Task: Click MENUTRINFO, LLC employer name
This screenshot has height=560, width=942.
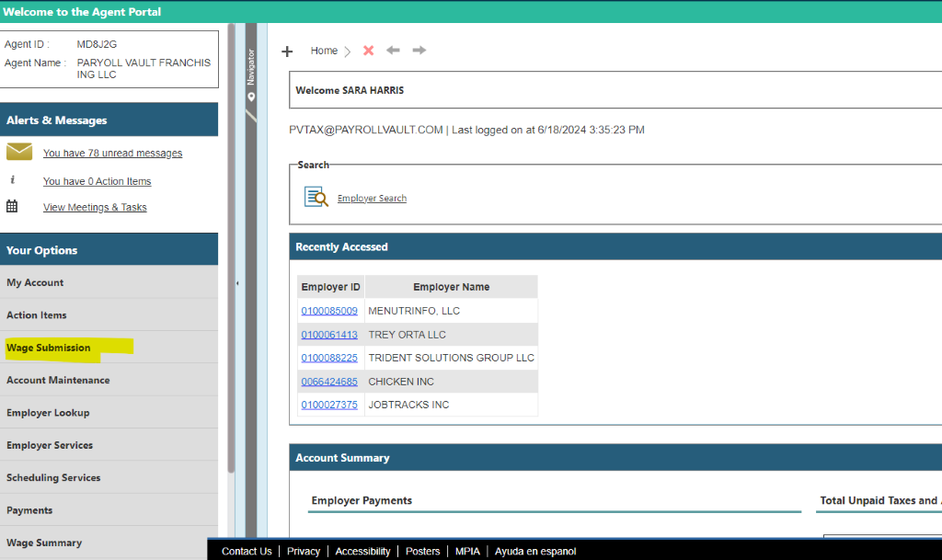Action: click(x=414, y=311)
